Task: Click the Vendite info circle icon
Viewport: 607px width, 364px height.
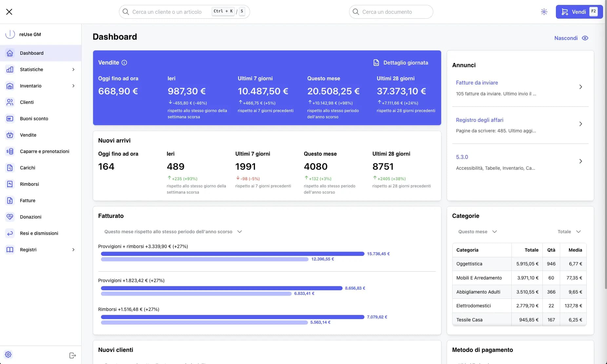Action: [124, 63]
